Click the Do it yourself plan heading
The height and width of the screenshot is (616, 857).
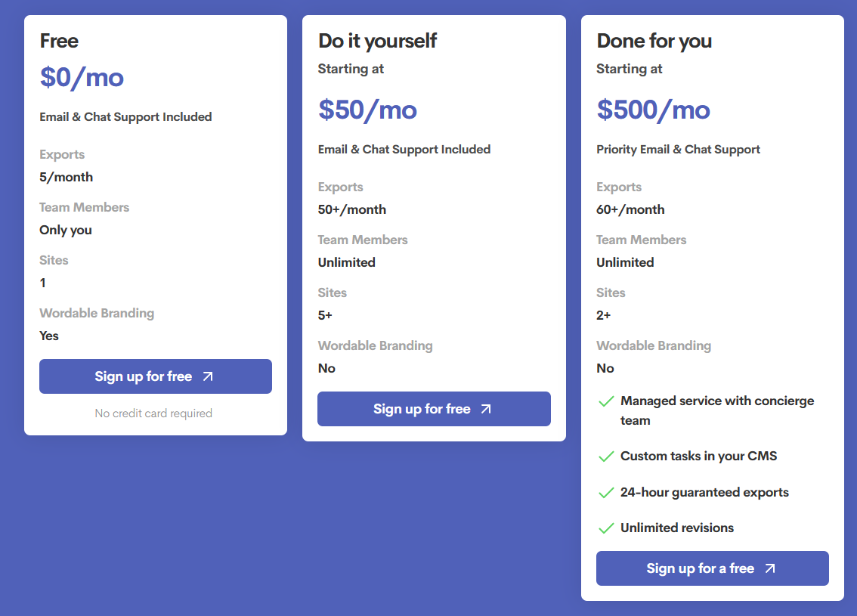377,41
